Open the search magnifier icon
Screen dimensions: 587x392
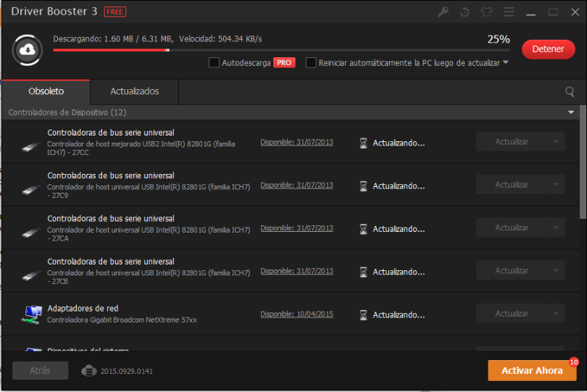coord(570,92)
